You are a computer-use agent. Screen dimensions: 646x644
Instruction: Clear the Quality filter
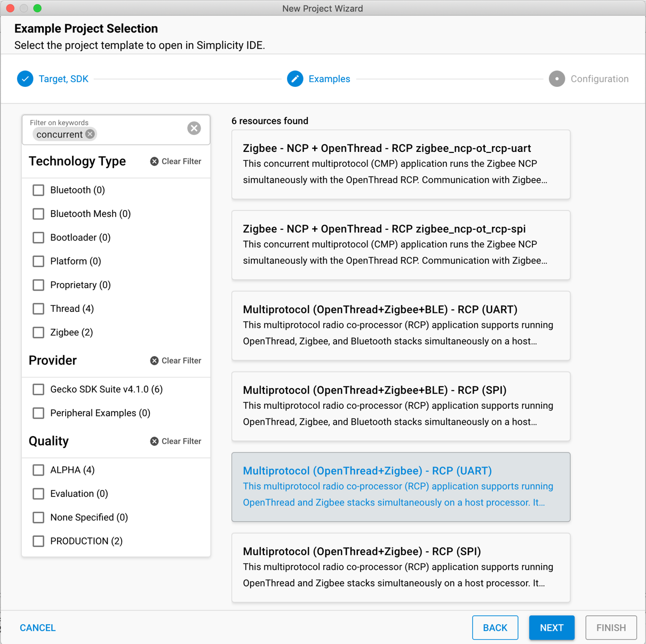176,441
